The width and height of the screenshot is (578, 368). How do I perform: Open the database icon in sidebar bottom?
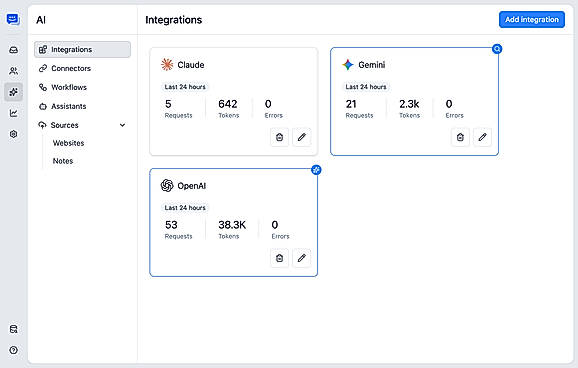[x=14, y=329]
